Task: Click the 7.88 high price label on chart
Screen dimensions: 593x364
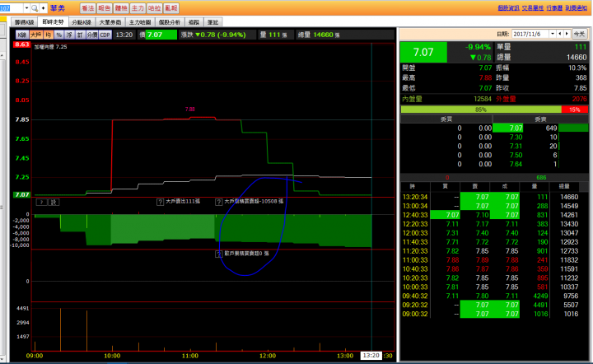Action: click(x=190, y=110)
